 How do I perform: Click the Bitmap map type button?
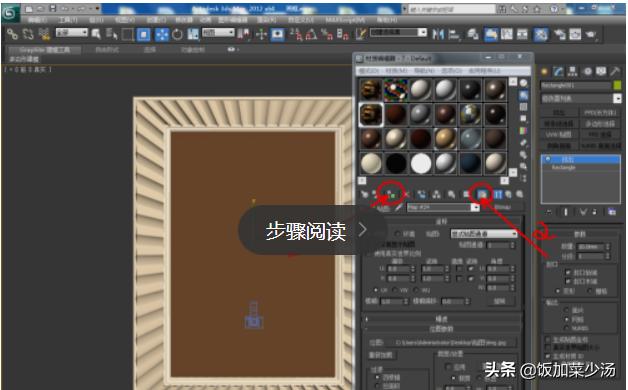pyautogui.click(x=502, y=207)
